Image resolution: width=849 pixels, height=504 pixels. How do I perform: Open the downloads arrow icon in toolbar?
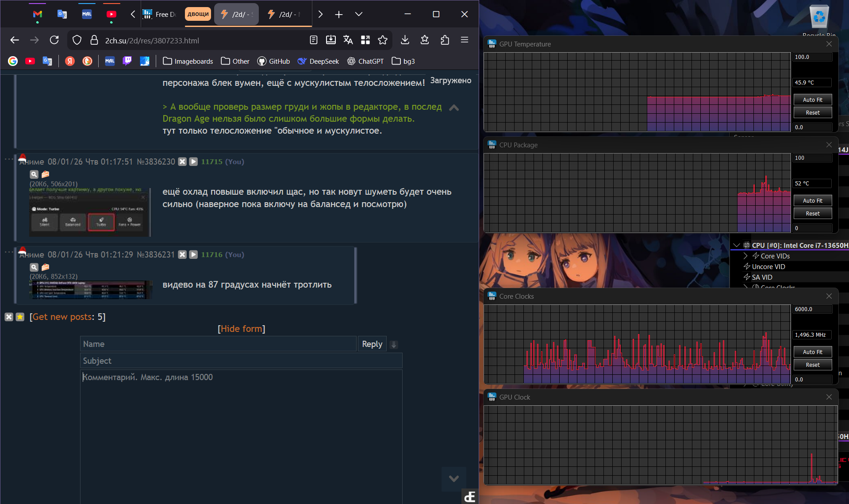point(405,40)
